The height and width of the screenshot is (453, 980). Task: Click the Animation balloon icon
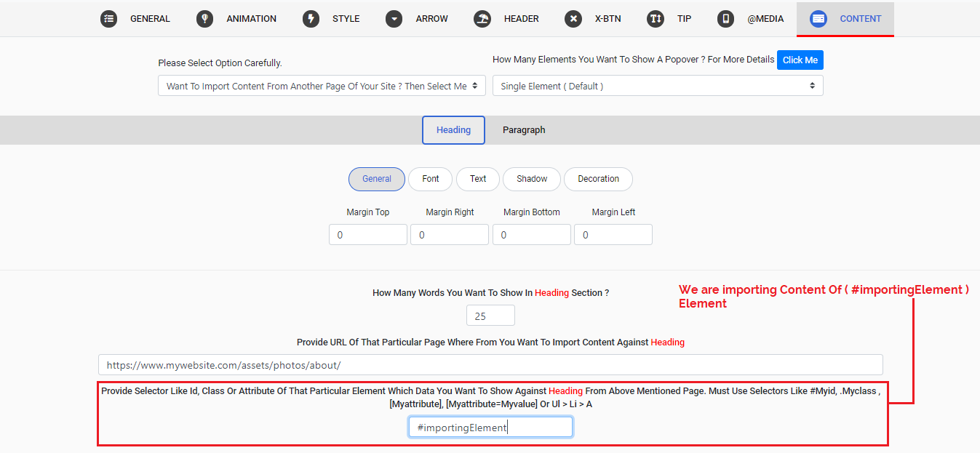point(204,19)
